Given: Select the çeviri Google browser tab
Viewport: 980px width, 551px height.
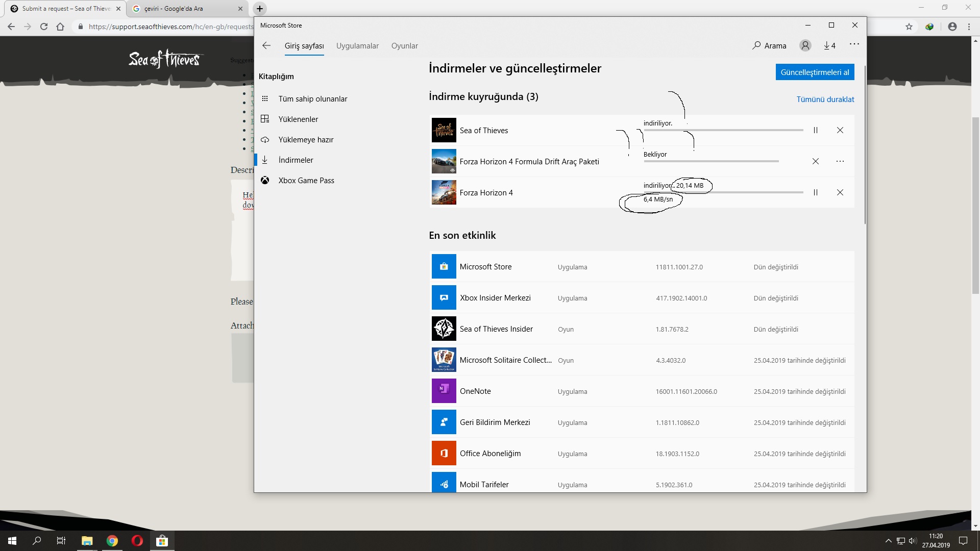Looking at the screenshot, I should (x=187, y=9).
